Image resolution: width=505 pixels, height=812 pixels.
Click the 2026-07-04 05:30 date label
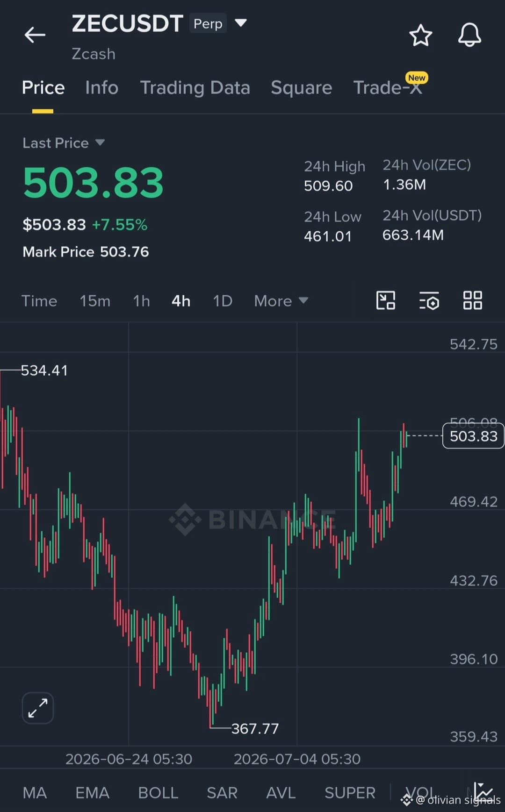click(x=297, y=759)
